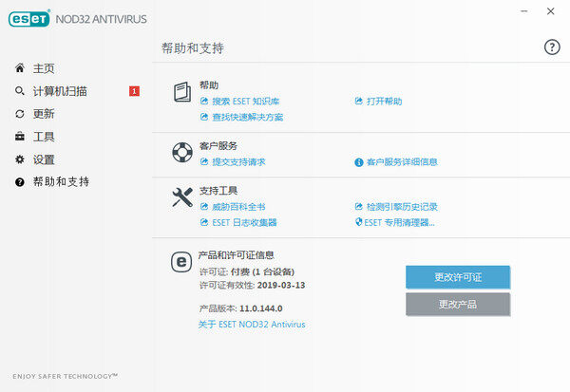Click the help question mark top right
570x392 pixels.
(x=552, y=47)
